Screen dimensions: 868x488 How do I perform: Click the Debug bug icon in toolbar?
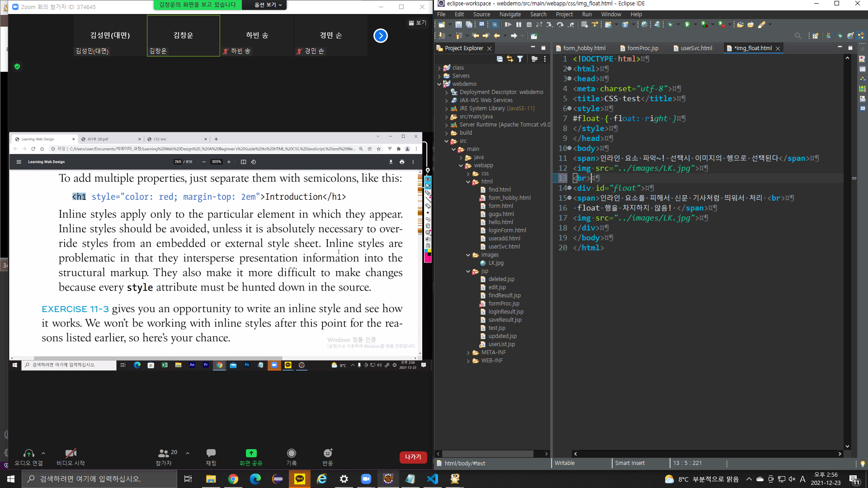[670, 24]
